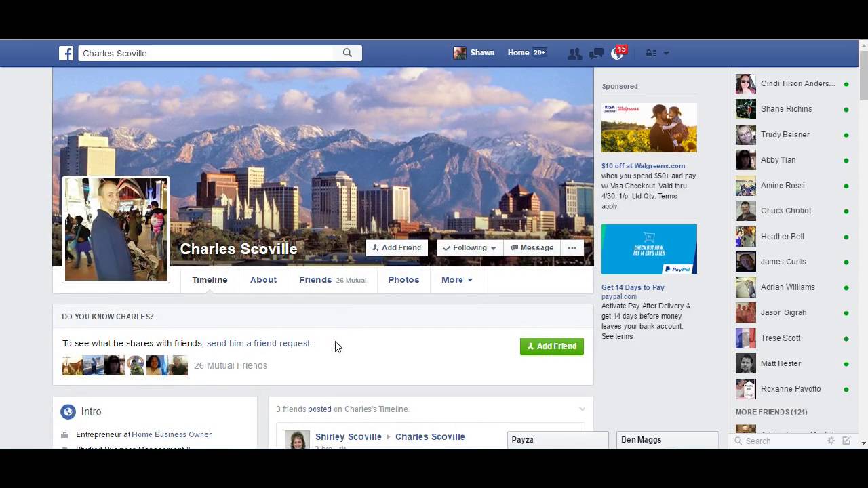Click the MORE FRIENDS (124) heading
868x488 pixels.
click(x=771, y=412)
